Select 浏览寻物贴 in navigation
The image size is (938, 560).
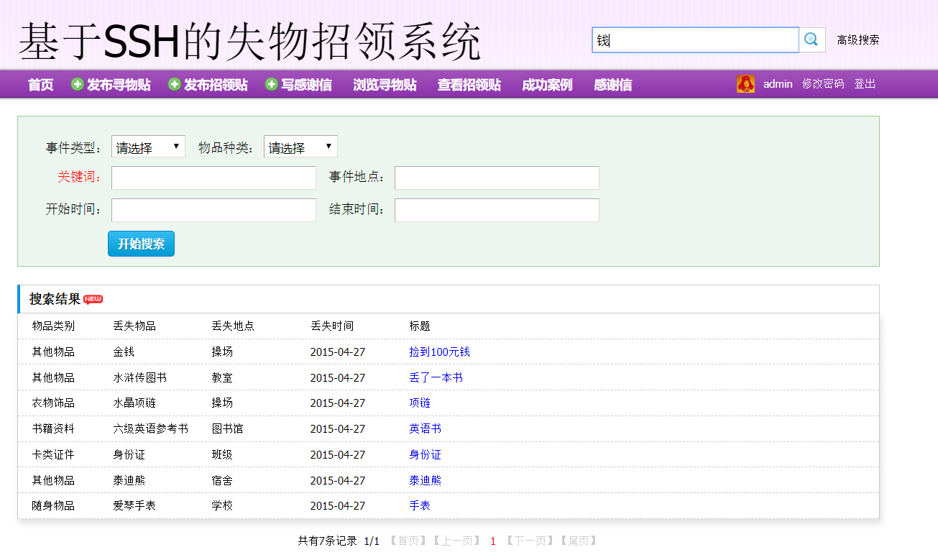(x=385, y=84)
